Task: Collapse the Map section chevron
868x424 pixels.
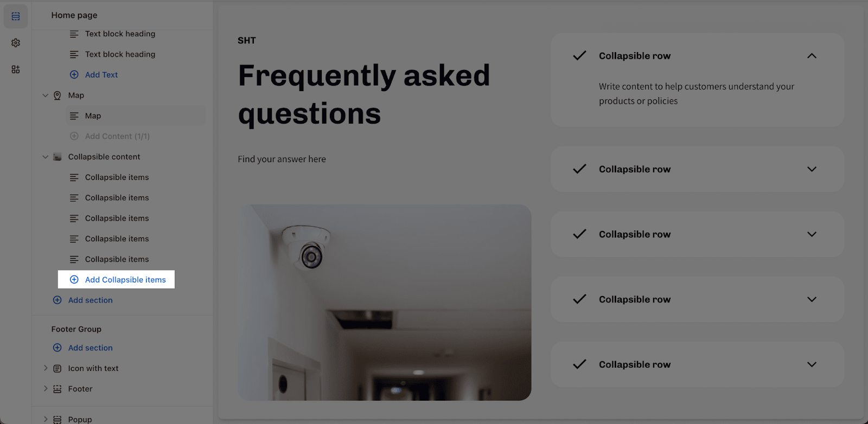Action: pos(46,95)
